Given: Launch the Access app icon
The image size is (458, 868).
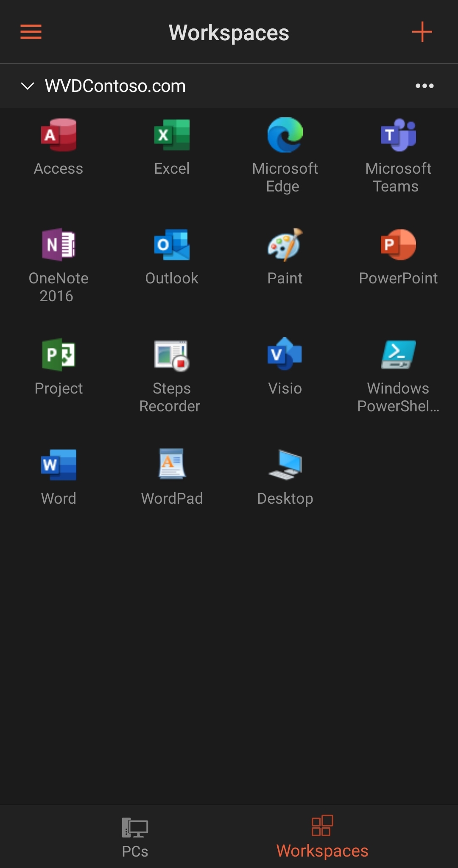Looking at the screenshot, I should 59,135.
